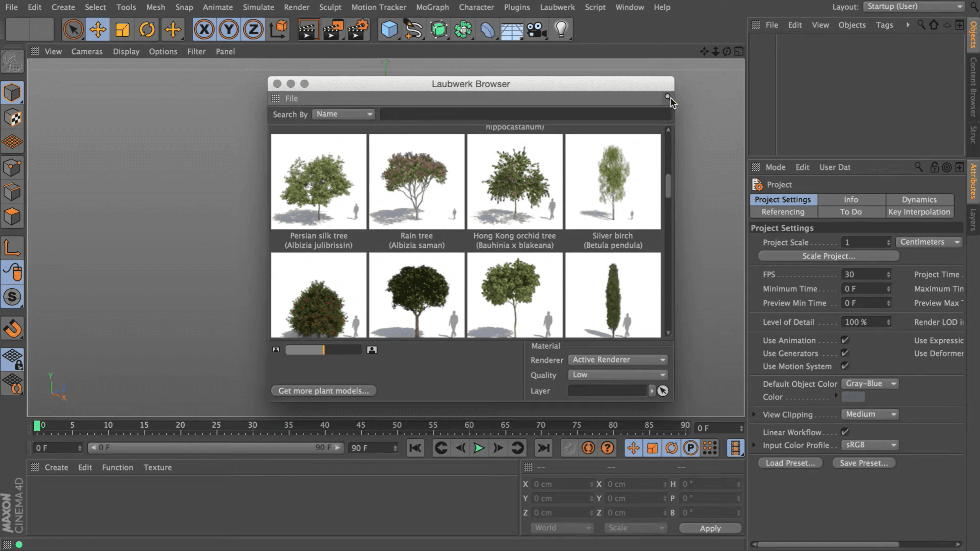Click Get more plant models button
The image size is (980, 551).
coord(323,391)
